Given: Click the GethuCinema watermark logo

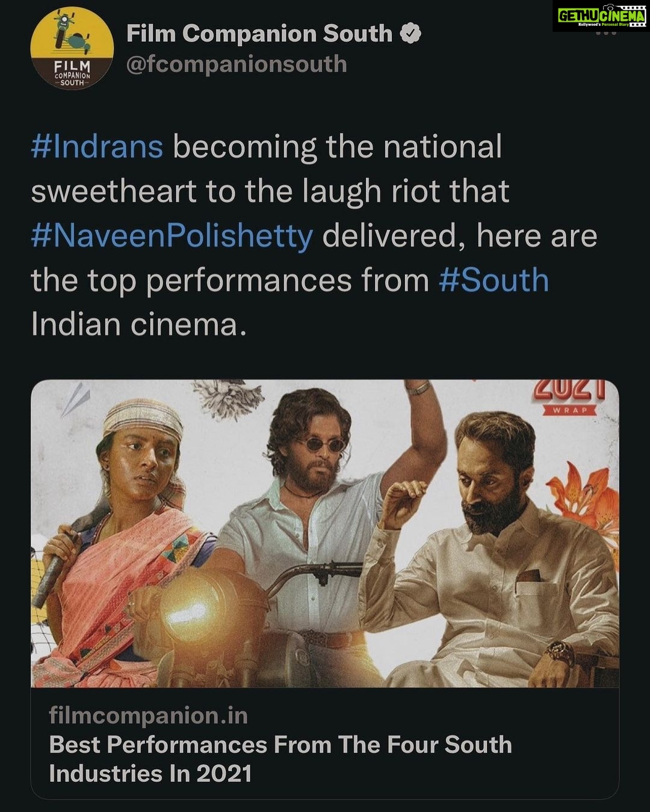Looking at the screenshot, I should (x=601, y=16).
